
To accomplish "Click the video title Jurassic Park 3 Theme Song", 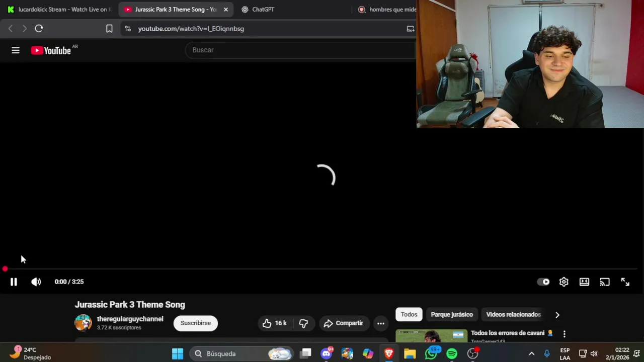I will coord(130,305).
